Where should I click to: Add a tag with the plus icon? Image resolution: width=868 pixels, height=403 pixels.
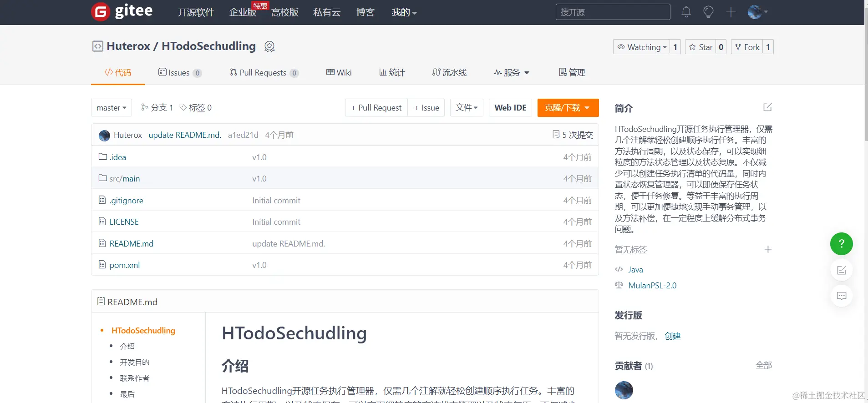[768, 249]
